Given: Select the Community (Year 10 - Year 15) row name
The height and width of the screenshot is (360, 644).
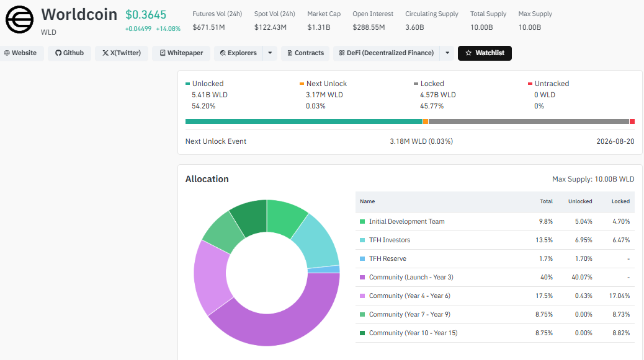Looking at the screenshot, I should [x=413, y=333].
